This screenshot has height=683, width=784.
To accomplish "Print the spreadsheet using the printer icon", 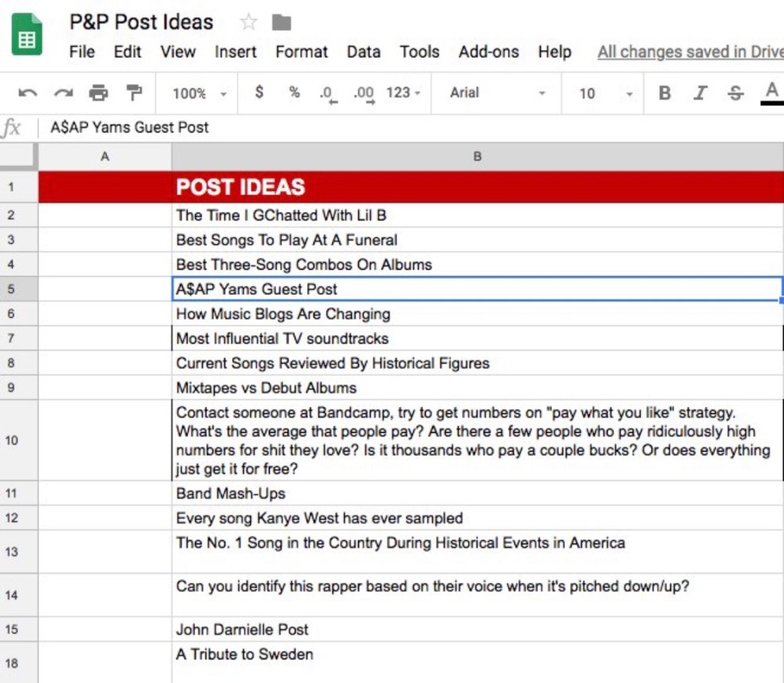I will (98, 93).
